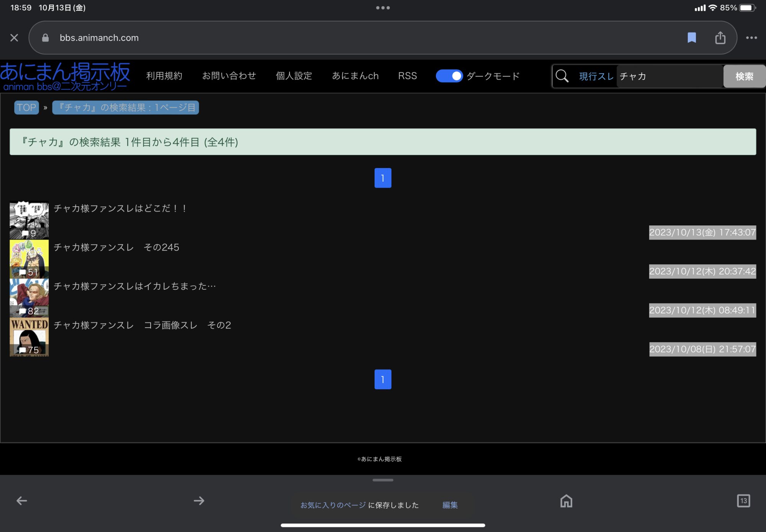Tap the WANTED poster thread thumbnail

[29, 337]
